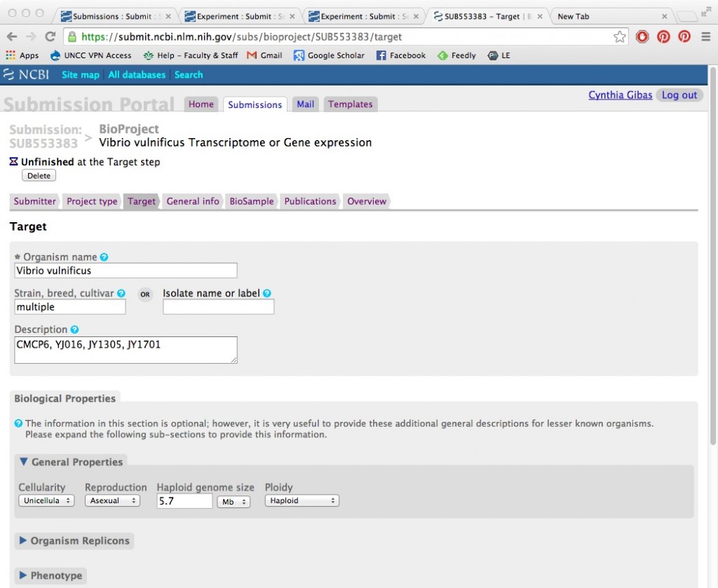718x588 pixels.
Task: Click into the Haploid genome size field
Action: tap(184, 501)
